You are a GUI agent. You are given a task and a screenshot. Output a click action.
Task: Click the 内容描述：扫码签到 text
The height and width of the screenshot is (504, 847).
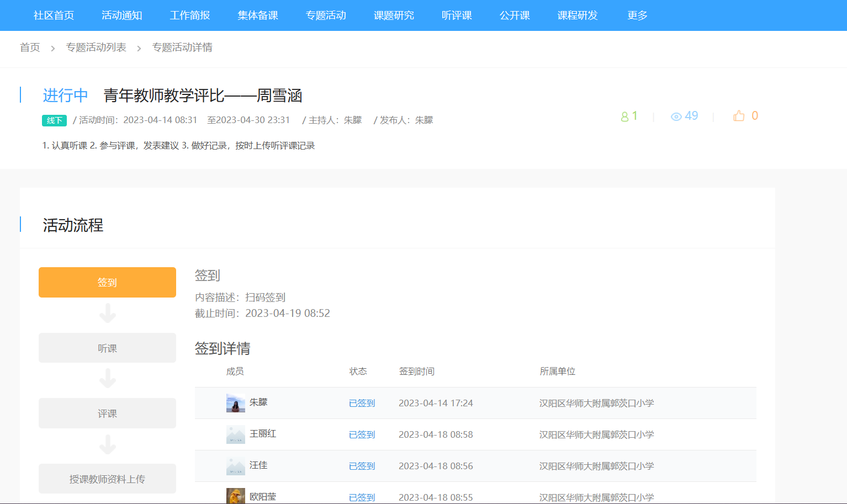[x=240, y=298]
